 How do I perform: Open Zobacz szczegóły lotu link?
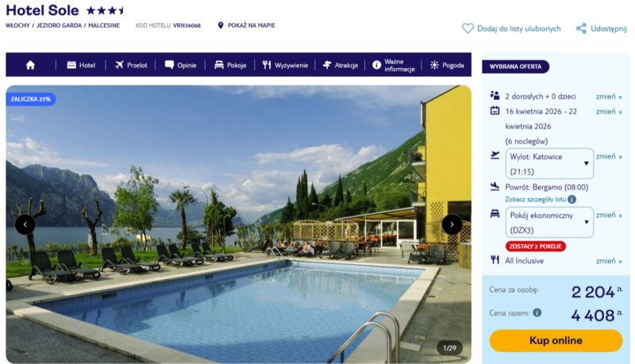tap(535, 199)
